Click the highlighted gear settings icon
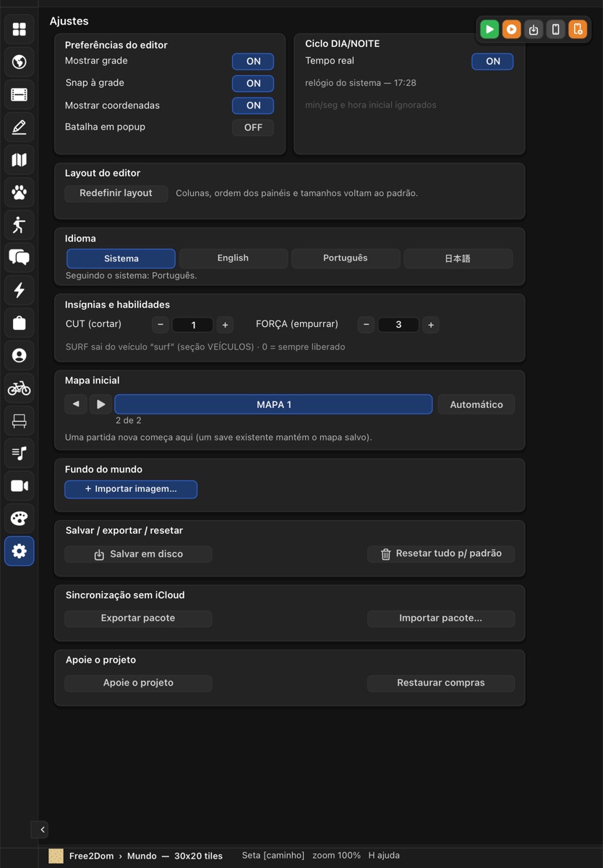The height and width of the screenshot is (868, 603). (x=20, y=551)
